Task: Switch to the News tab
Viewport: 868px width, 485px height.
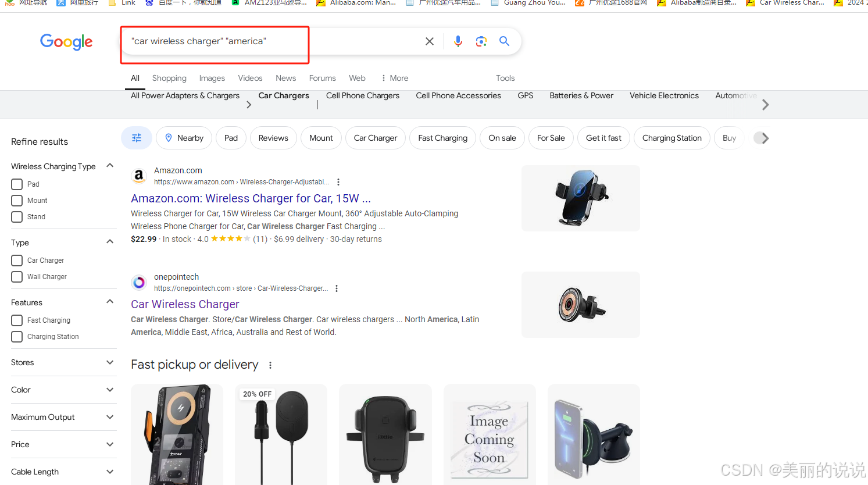Action: [x=286, y=78]
